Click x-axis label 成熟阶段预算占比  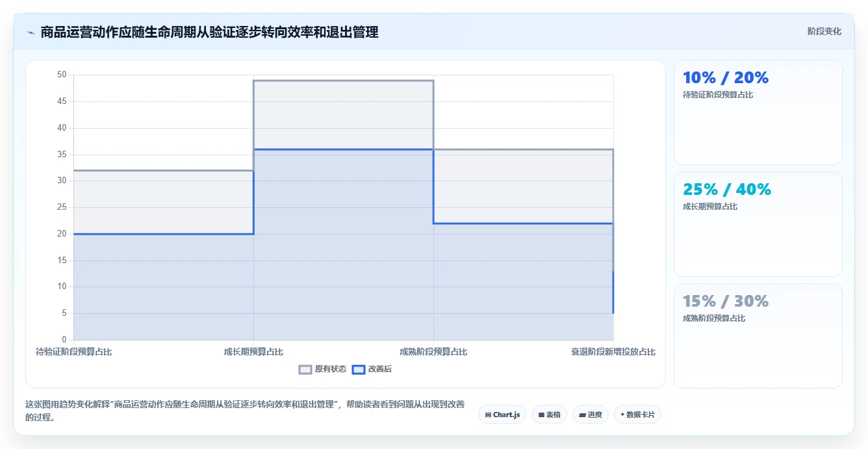pyautogui.click(x=433, y=352)
